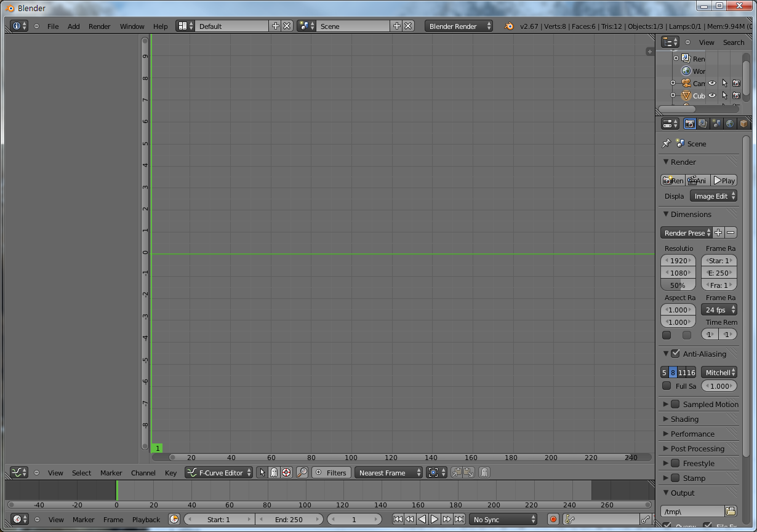
Task: Browse output folder with folder icon
Action: (x=731, y=511)
